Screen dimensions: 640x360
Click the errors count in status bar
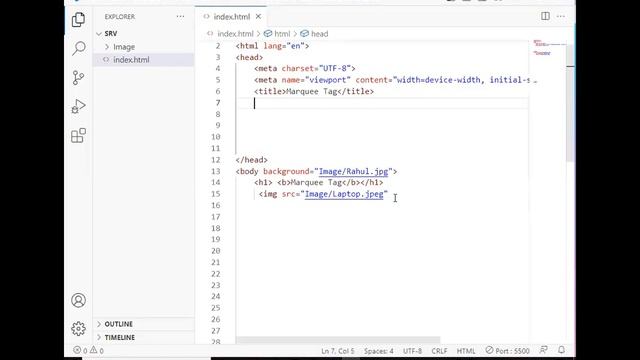tap(80, 350)
